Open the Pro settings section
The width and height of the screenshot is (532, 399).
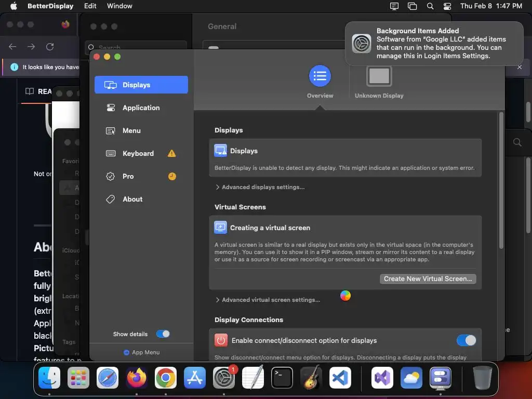coord(141,177)
